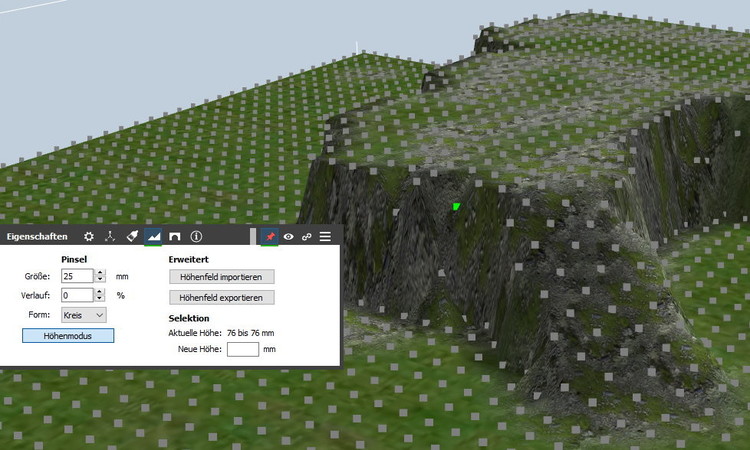Click the arch-shaped tunnel icon
This screenshot has height=450, width=750.
click(174, 236)
